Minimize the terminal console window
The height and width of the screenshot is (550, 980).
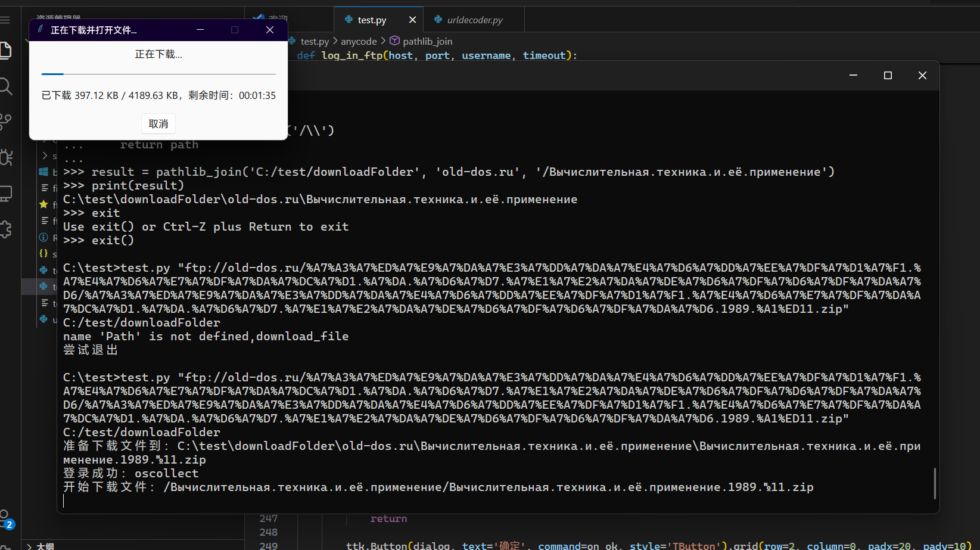[853, 76]
